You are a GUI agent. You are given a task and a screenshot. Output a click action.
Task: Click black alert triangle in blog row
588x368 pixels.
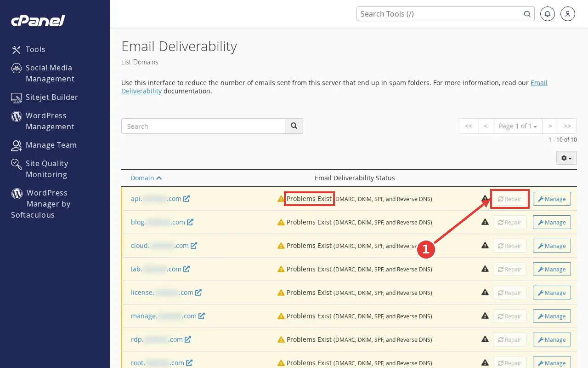click(x=485, y=222)
